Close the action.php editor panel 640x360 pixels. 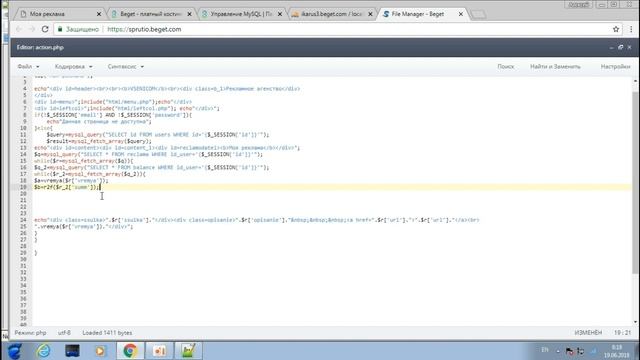point(629,47)
